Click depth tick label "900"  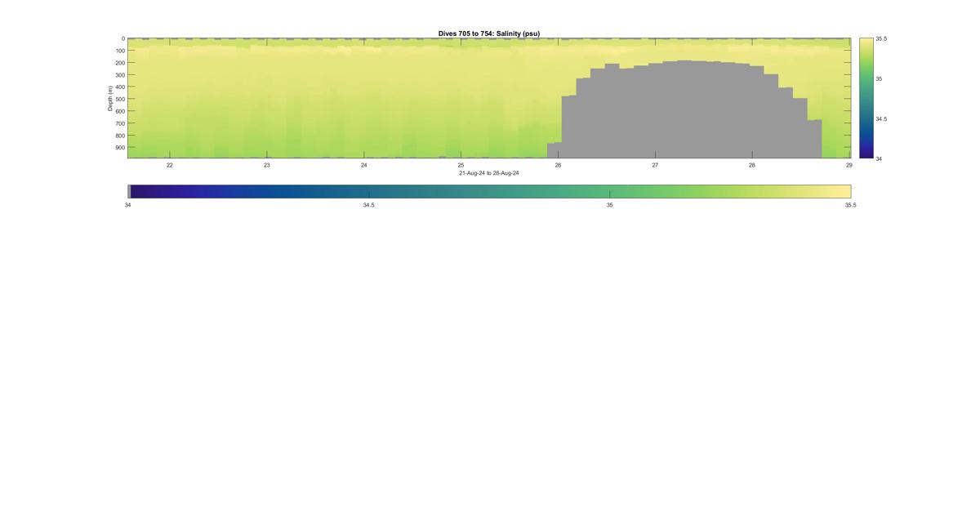click(x=120, y=148)
